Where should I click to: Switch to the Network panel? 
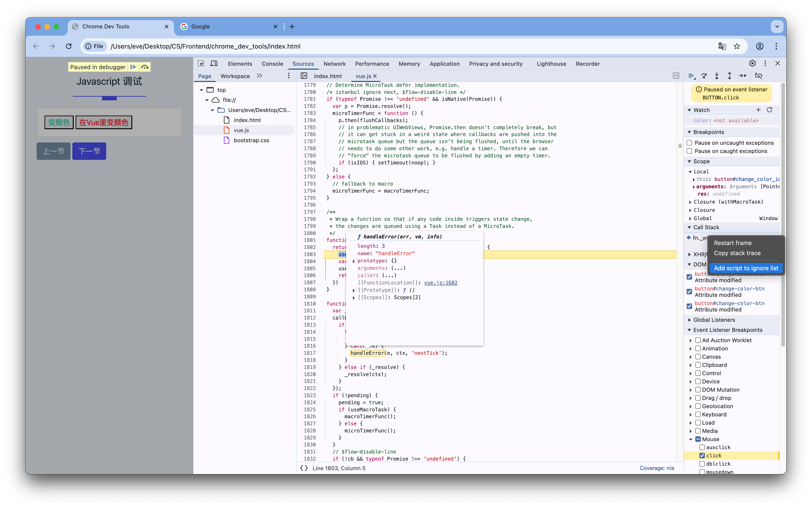[x=335, y=63]
